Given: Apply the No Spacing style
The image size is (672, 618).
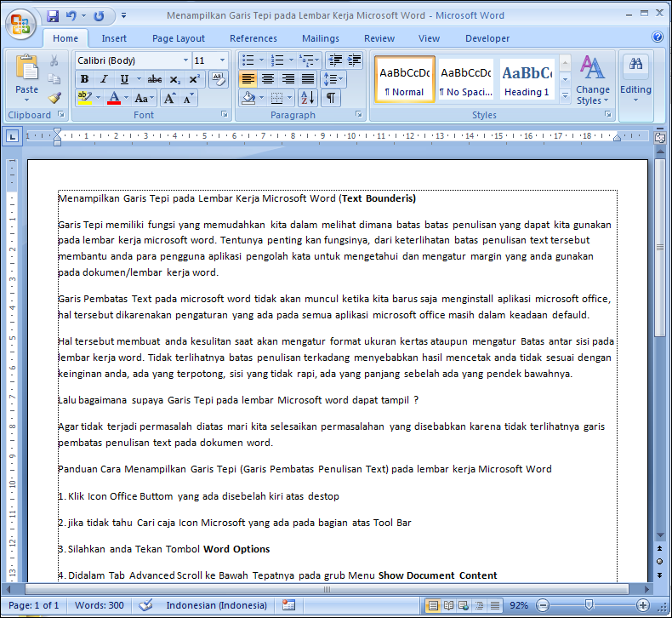Looking at the screenshot, I should (x=466, y=79).
